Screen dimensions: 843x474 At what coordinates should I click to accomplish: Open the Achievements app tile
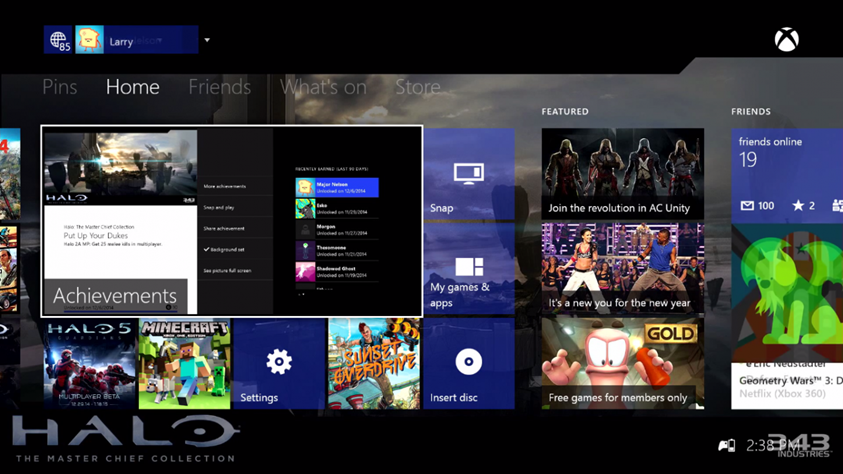tap(231, 221)
